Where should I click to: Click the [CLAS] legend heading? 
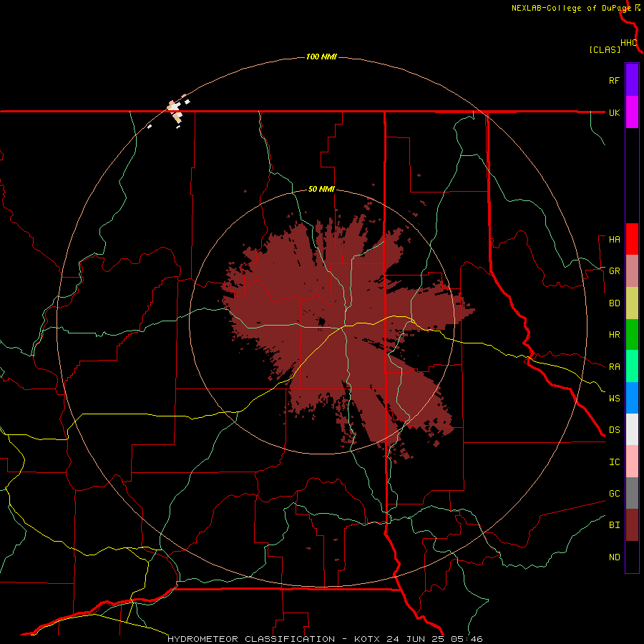point(605,49)
